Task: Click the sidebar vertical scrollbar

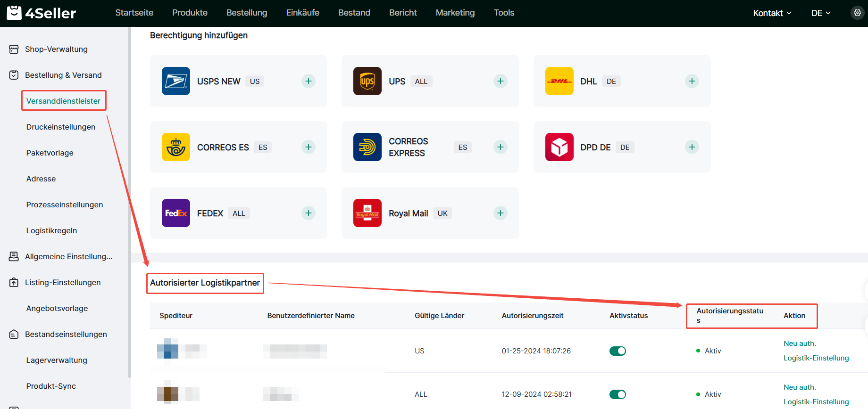Action: [x=129, y=203]
